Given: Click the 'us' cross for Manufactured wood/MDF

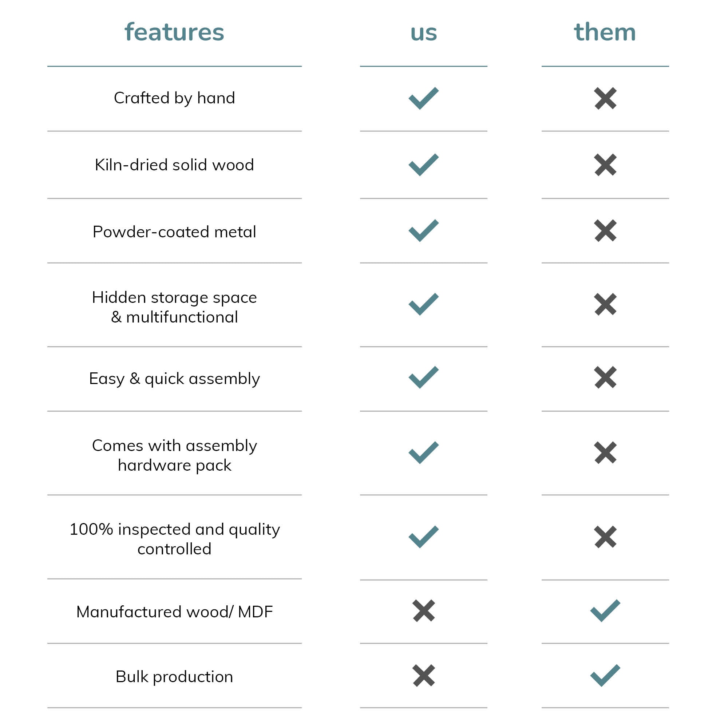Looking at the screenshot, I should click(424, 611).
